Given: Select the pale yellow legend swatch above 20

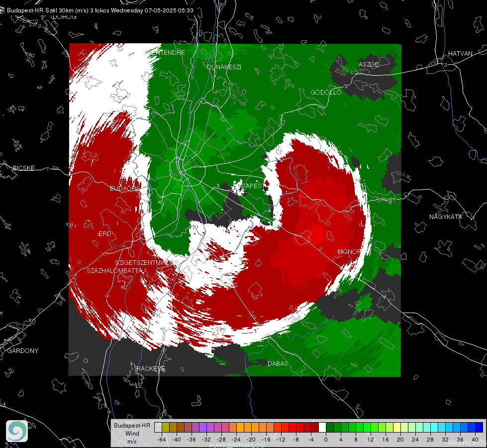Looking at the screenshot, I should 397,427.
